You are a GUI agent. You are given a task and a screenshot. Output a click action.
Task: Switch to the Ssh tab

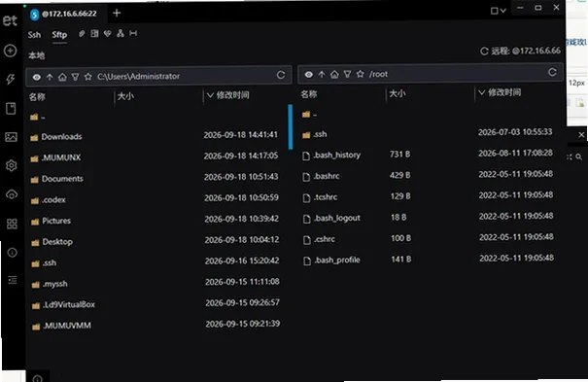click(34, 35)
